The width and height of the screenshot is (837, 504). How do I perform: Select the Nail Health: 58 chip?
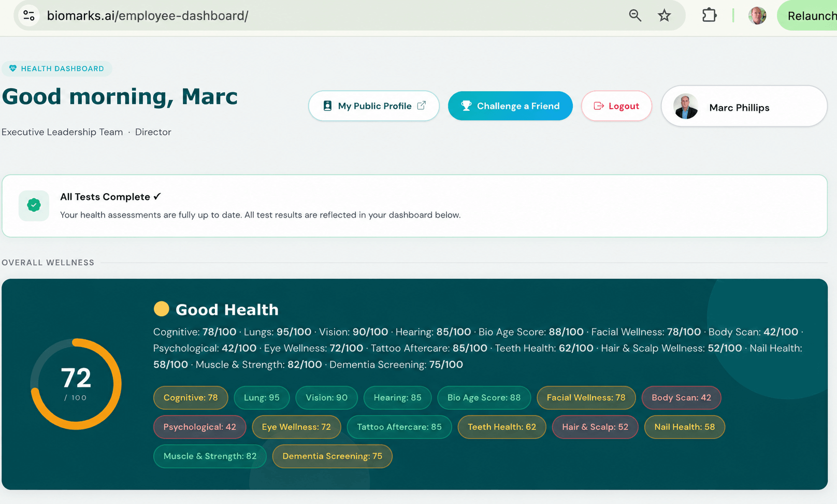[684, 427]
